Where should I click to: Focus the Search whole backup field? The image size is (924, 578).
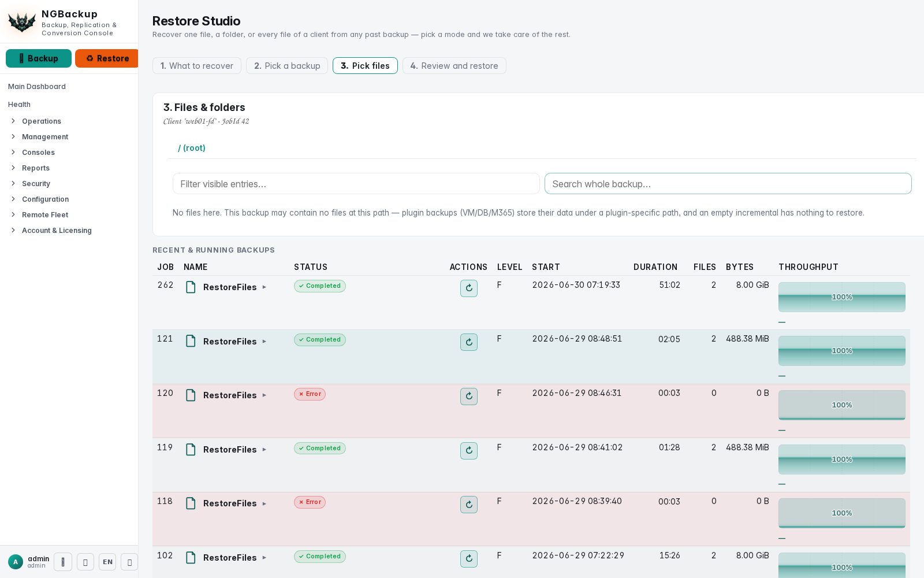pos(728,184)
